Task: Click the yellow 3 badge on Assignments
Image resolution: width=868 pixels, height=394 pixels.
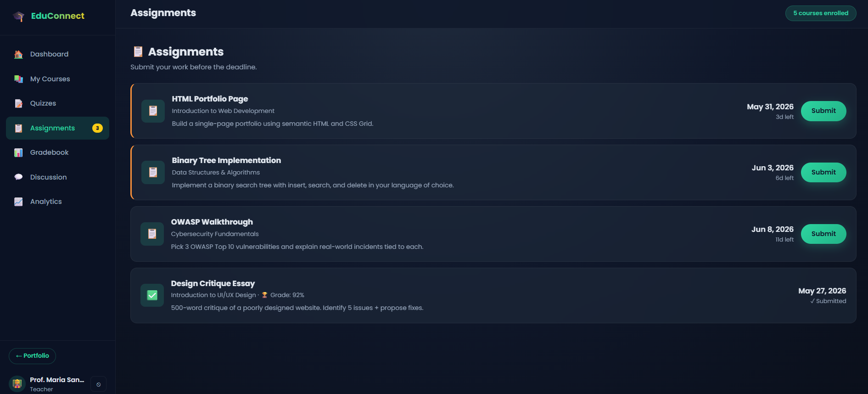Action: (x=97, y=128)
